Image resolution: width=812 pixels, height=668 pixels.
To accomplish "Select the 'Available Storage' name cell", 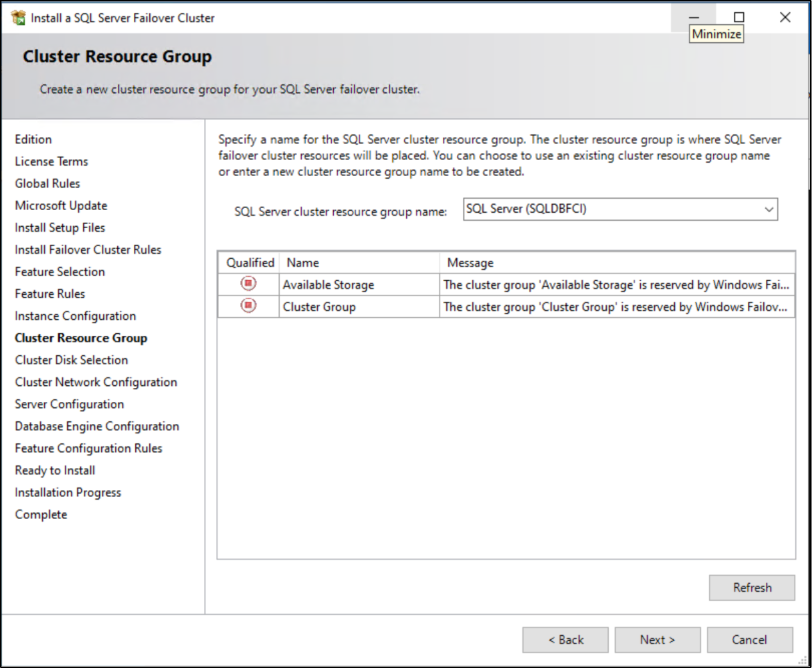I will 360,285.
